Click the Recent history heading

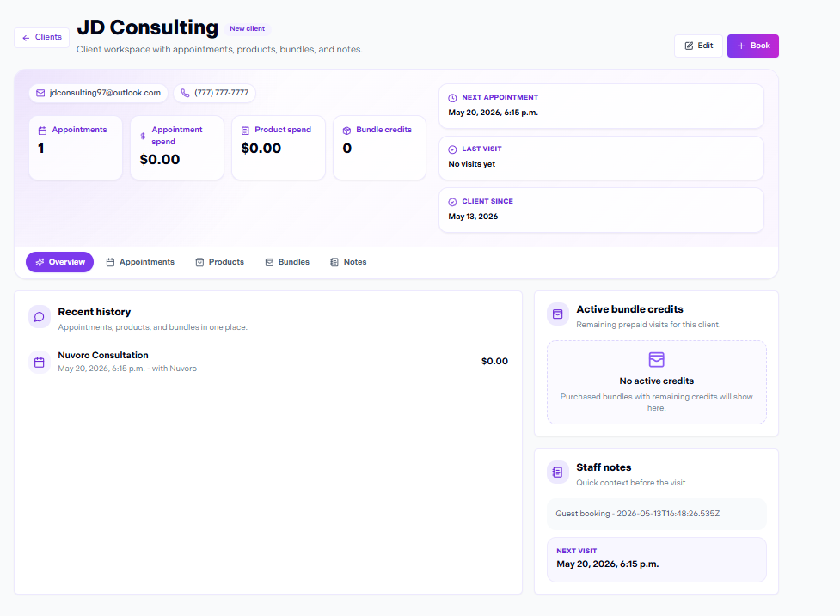(95, 312)
